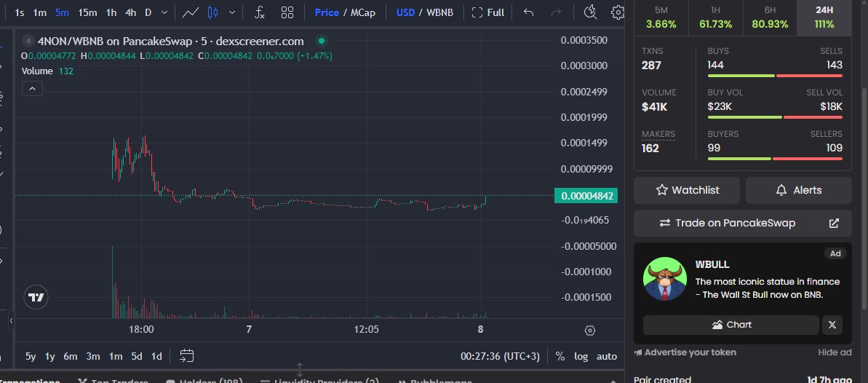Click Trade on PancakeSwap button

click(725, 223)
